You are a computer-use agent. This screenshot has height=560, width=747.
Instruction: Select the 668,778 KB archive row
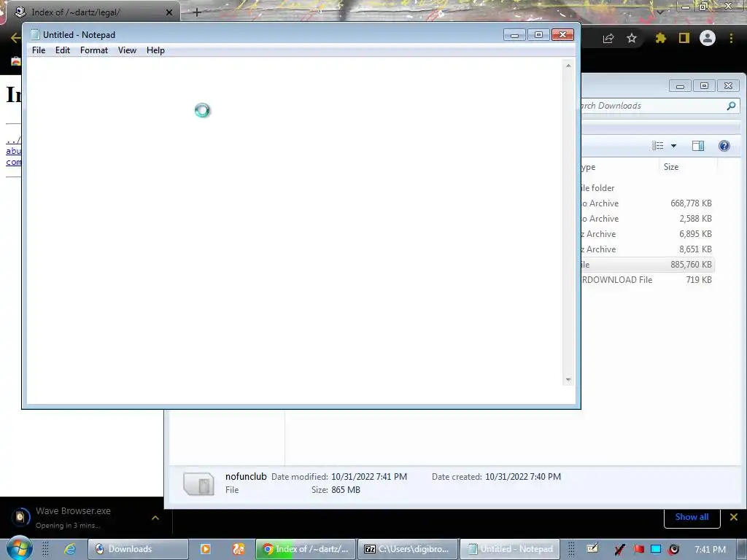tap(648, 203)
